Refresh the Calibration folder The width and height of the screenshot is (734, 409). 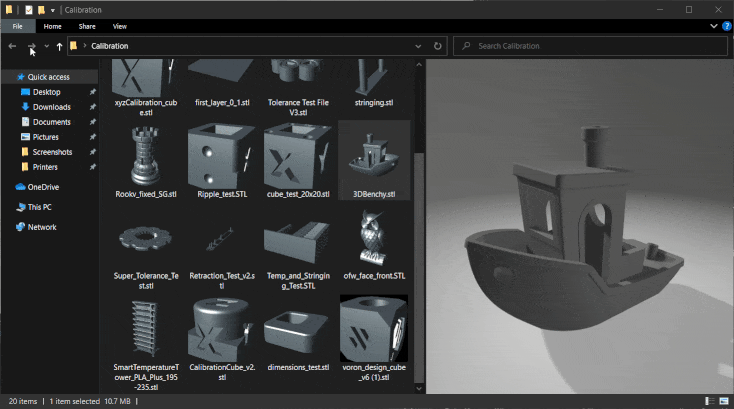pyautogui.click(x=437, y=46)
